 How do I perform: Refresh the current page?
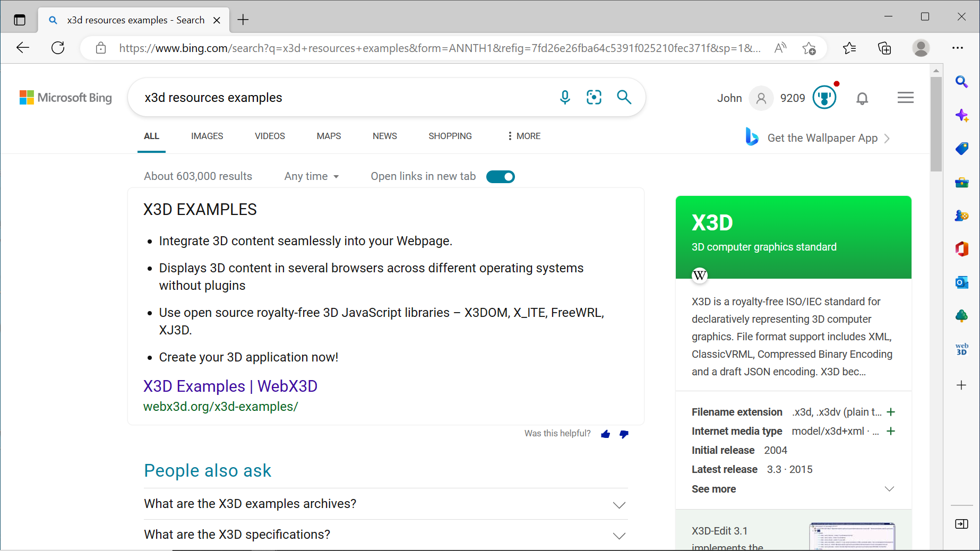58,48
